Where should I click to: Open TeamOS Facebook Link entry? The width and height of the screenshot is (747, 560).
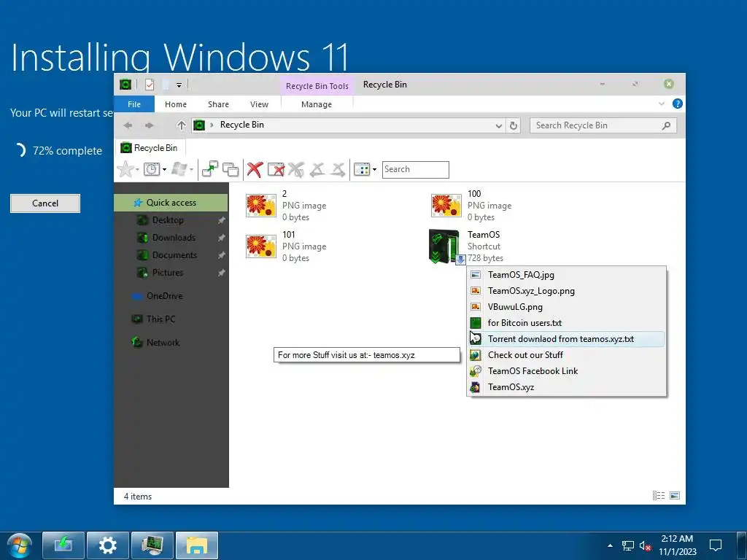click(x=566, y=371)
